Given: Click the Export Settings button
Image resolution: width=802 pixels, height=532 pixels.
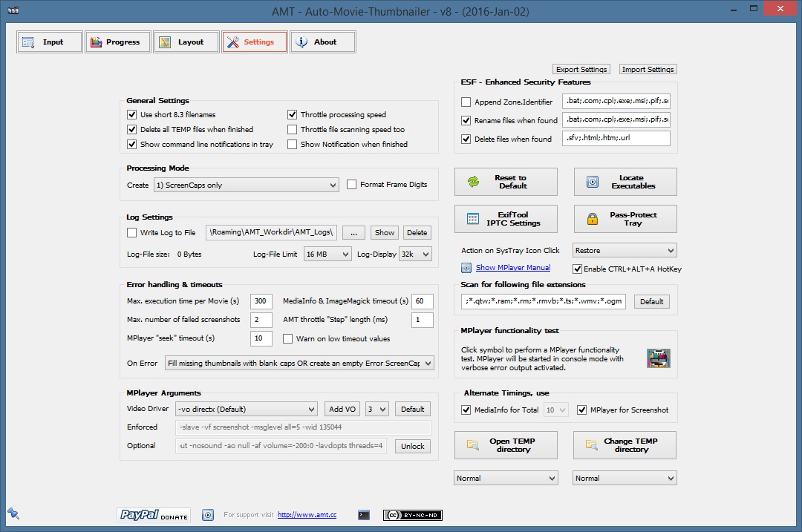Looking at the screenshot, I should (581, 69).
